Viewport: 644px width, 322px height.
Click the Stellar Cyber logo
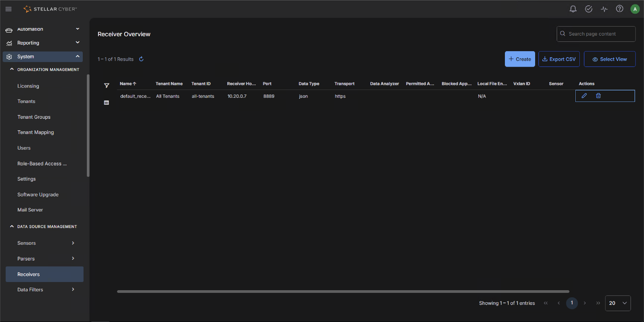coord(50,9)
